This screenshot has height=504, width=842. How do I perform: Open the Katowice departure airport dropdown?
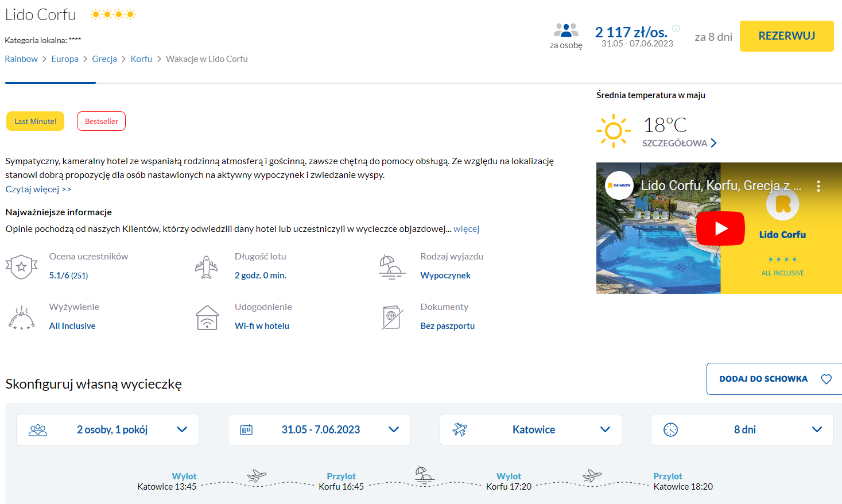[530, 429]
